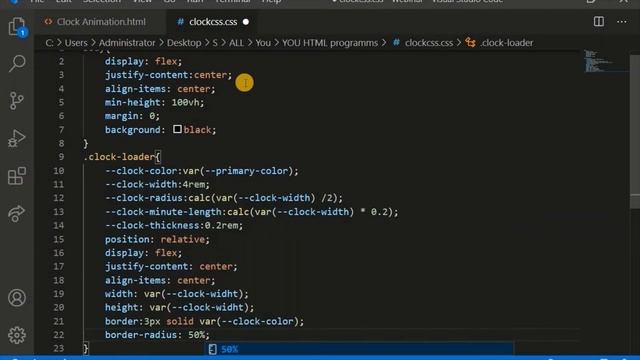Switch to clockcss.css tab
640x360 pixels.
(x=213, y=22)
